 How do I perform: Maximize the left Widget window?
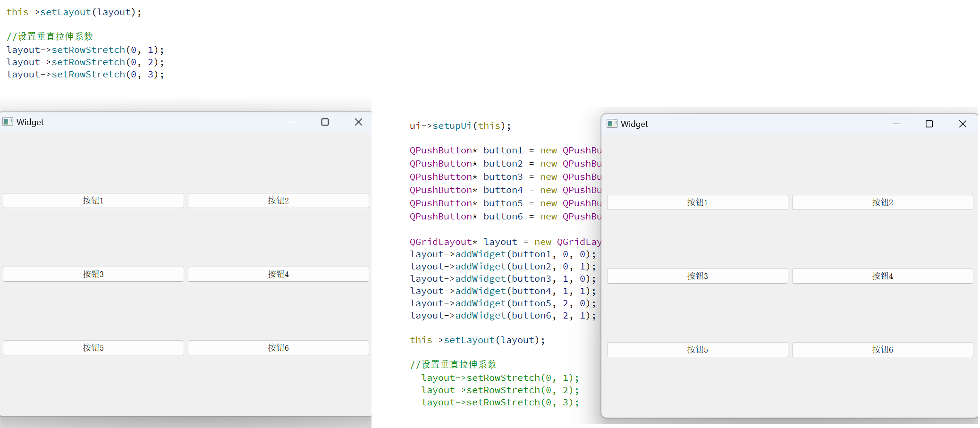[325, 122]
